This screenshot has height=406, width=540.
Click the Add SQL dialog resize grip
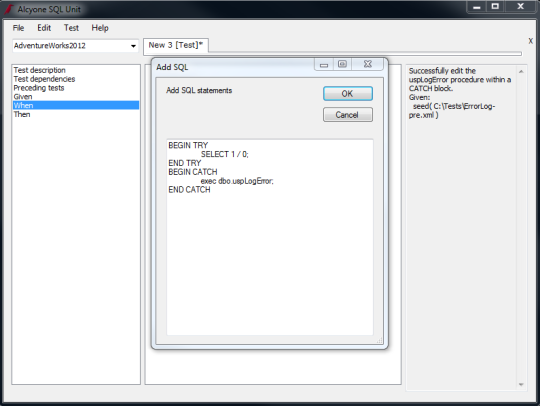380,341
